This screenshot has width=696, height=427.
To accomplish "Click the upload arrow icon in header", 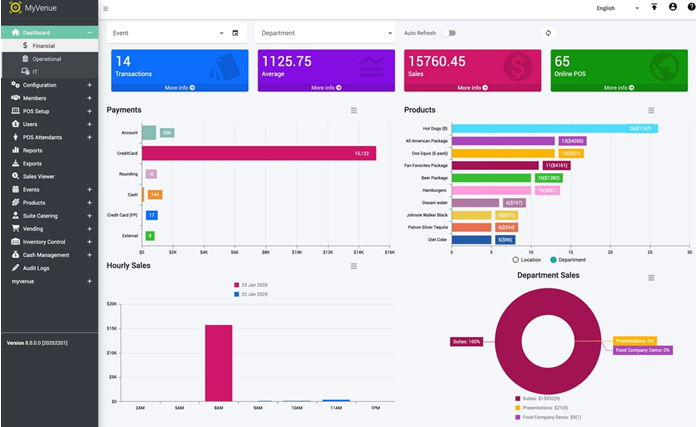I will tap(653, 7).
